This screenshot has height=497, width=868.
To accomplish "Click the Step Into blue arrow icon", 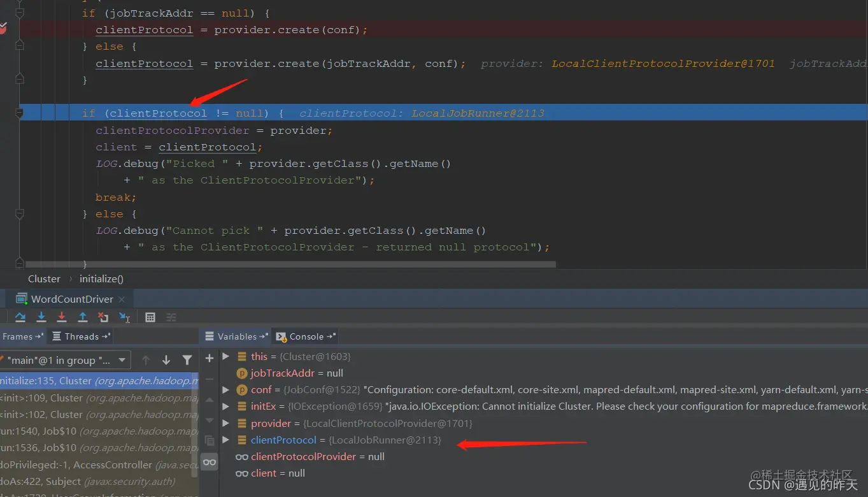I will pyautogui.click(x=41, y=317).
